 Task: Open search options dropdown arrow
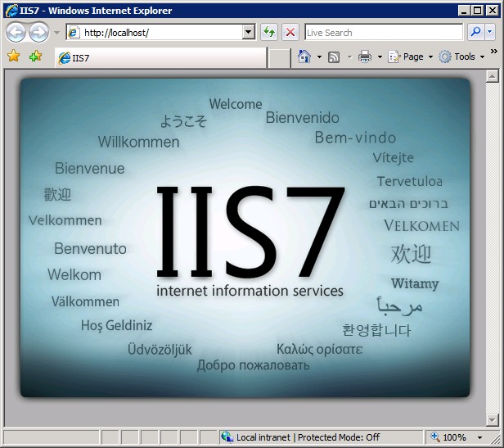coord(490,32)
